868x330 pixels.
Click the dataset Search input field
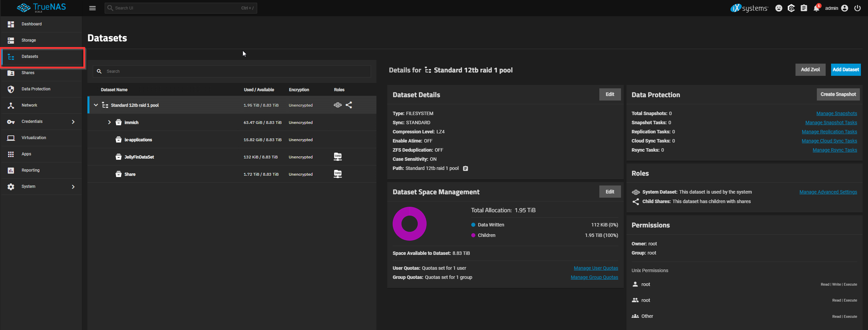click(x=234, y=71)
